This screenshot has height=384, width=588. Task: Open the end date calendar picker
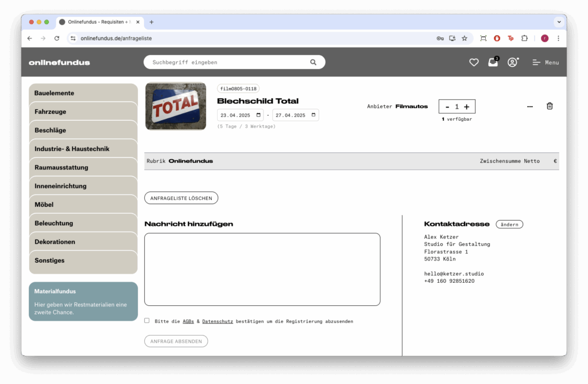coord(314,115)
